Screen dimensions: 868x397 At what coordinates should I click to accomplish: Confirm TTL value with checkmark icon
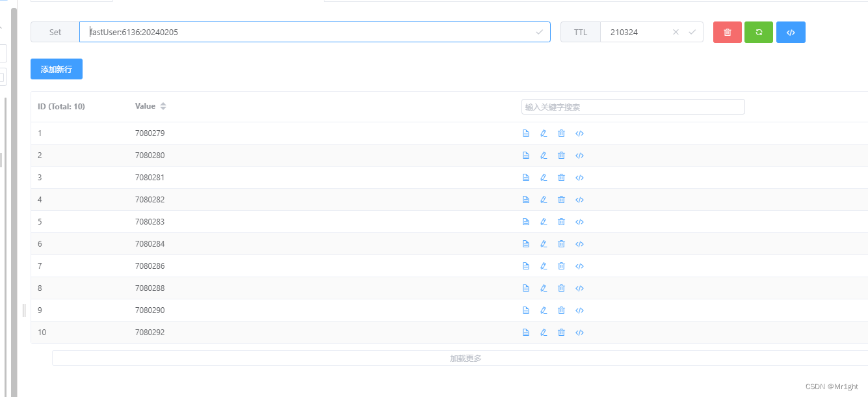click(692, 32)
